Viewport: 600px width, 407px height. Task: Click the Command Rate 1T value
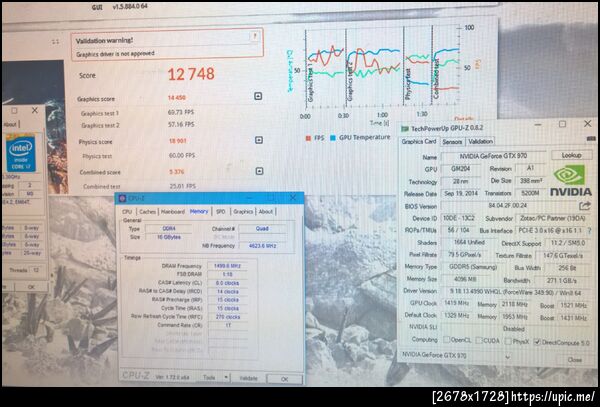tap(227, 325)
